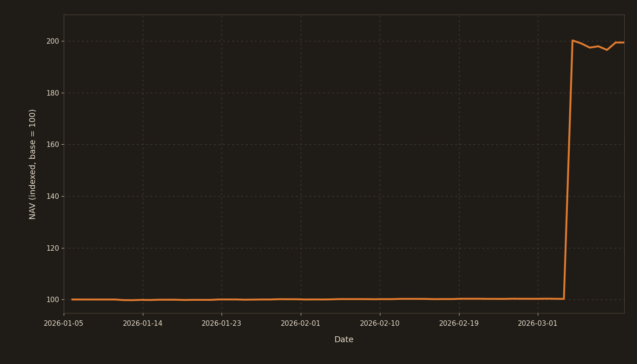Click the 2026-03-01 date label

coord(538,324)
